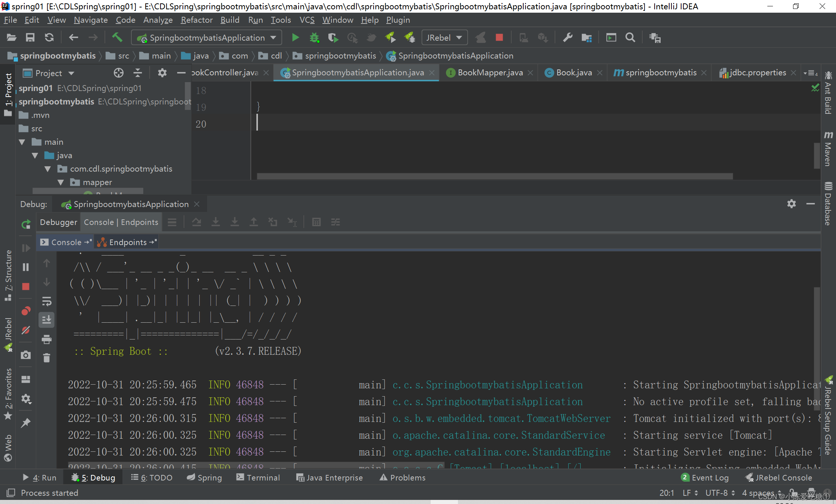The image size is (836, 504).
Task: Open the Refactor menu
Action: click(196, 20)
